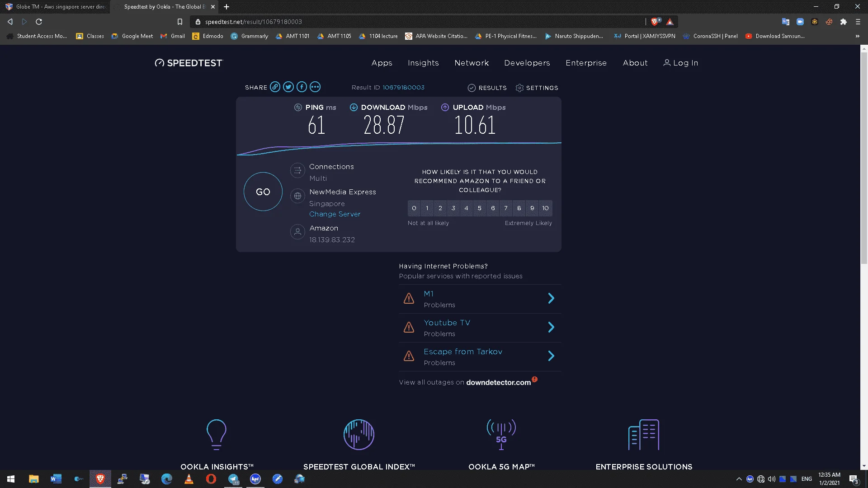The width and height of the screenshot is (868, 488).
Task: Select rating 8 on the recommendation scale
Action: click(x=519, y=208)
